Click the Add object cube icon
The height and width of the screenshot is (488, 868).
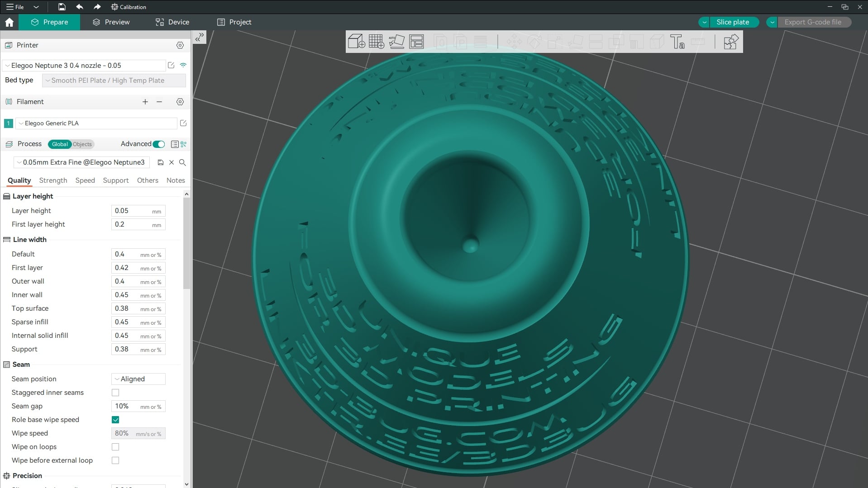click(x=356, y=42)
